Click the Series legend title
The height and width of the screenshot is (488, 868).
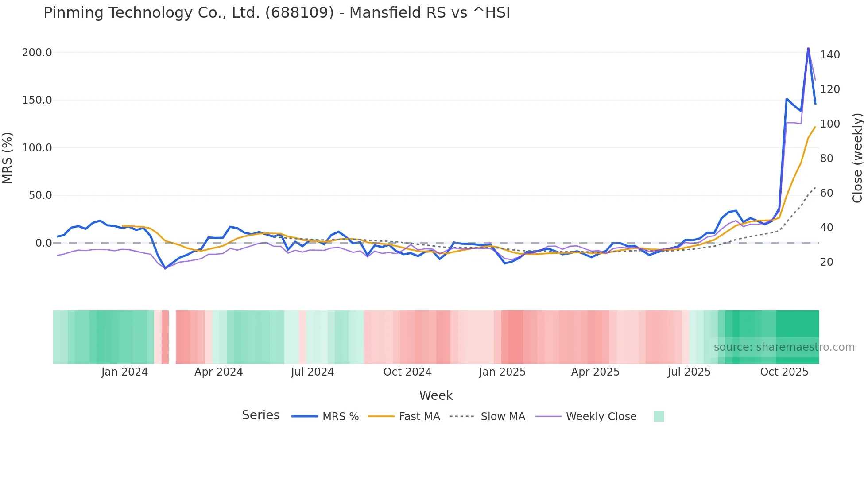261,415
